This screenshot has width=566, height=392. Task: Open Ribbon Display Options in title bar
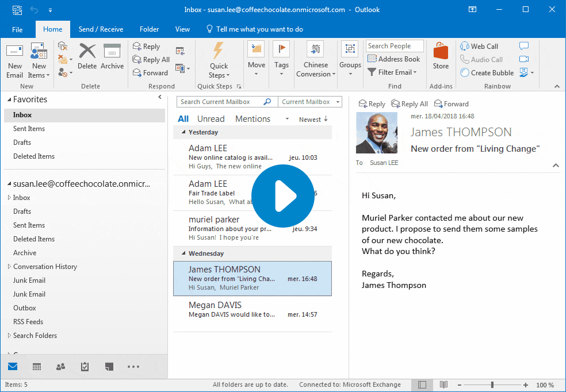click(472, 10)
